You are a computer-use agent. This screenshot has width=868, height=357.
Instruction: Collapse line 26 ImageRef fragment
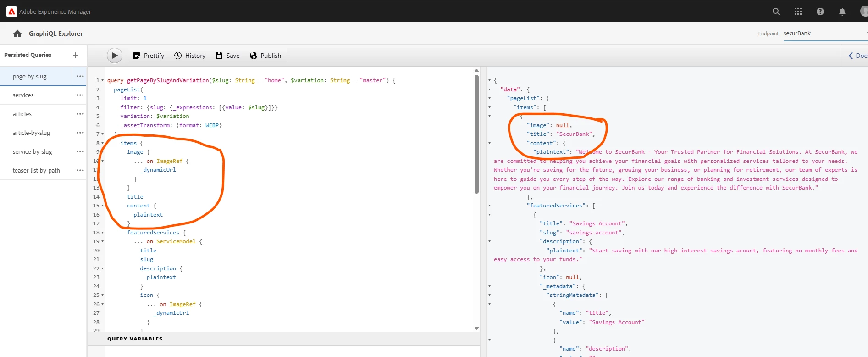point(102,304)
